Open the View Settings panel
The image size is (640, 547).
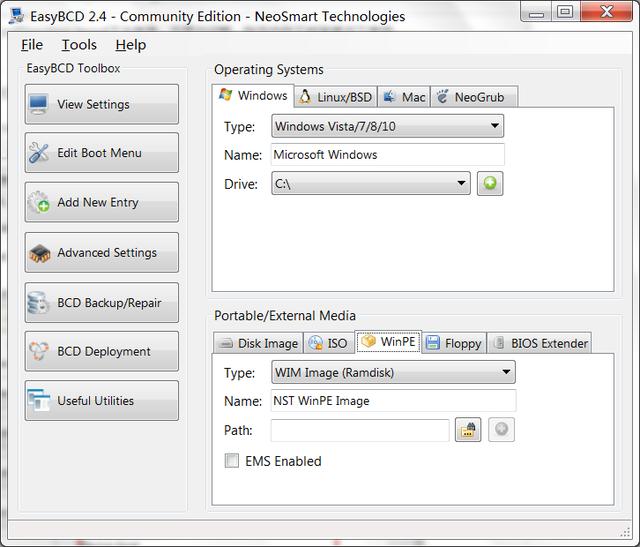point(102,105)
